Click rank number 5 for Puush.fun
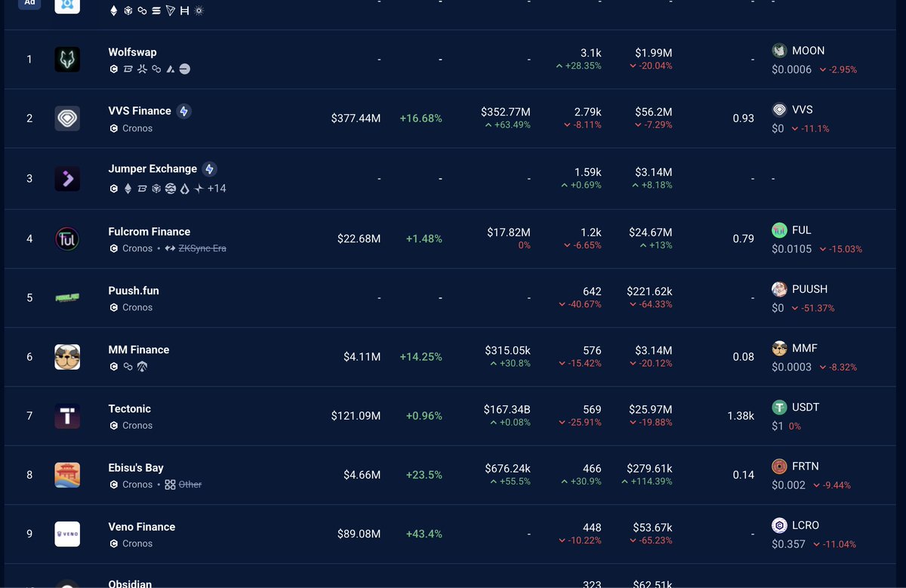906x588 pixels. (x=29, y=297)
